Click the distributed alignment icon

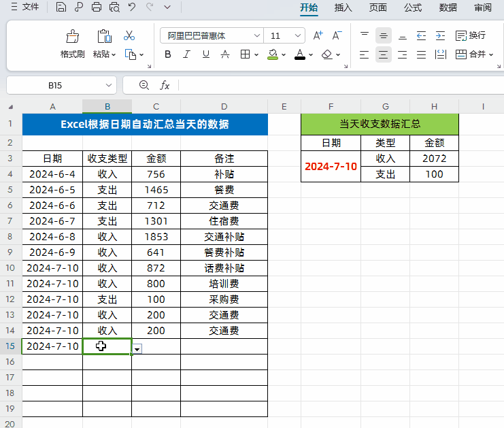[440, 54]
